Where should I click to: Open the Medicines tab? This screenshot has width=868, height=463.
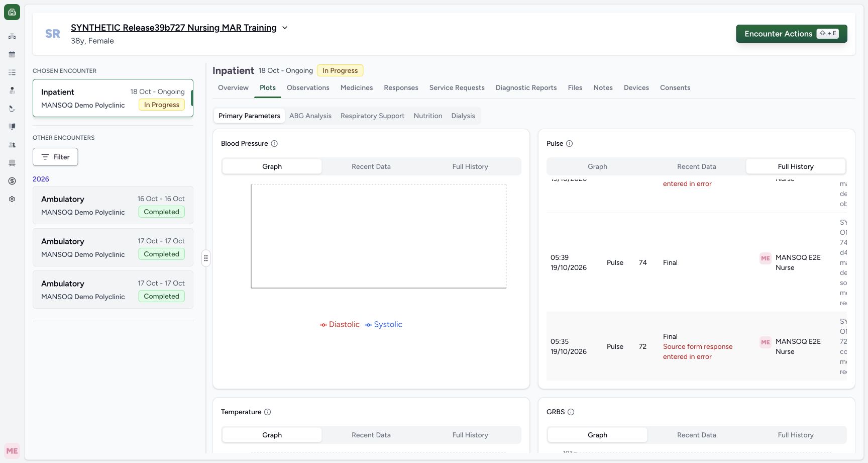tap(357, 87)
